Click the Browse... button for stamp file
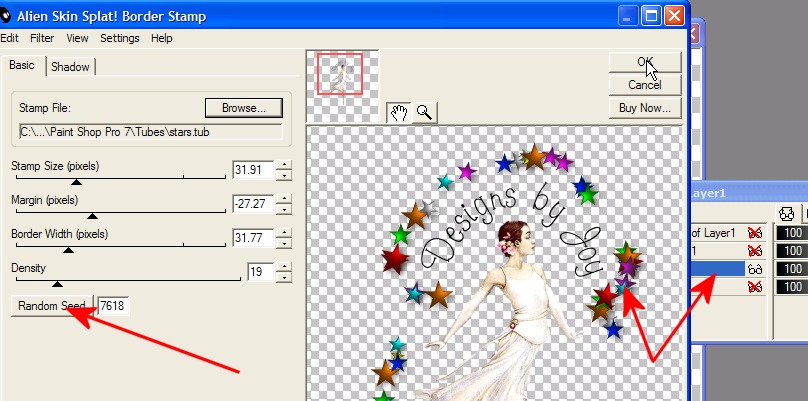The height and width of the screenshot is (401, 808). pos(244,108)
